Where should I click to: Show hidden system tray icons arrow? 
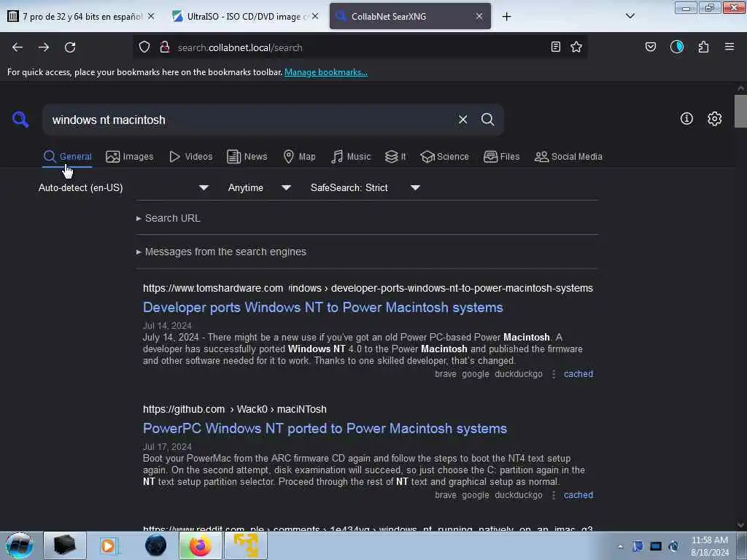[620, 546]
